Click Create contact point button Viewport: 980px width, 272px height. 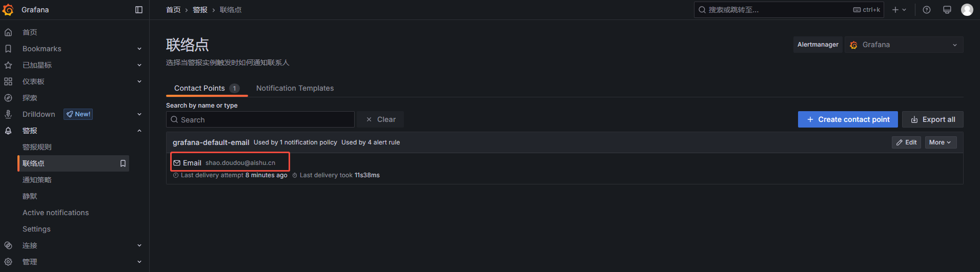(848, 119)
